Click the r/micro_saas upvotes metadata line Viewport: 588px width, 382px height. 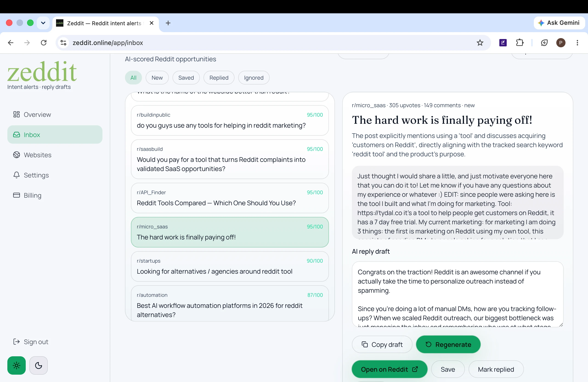click(413, 105)
